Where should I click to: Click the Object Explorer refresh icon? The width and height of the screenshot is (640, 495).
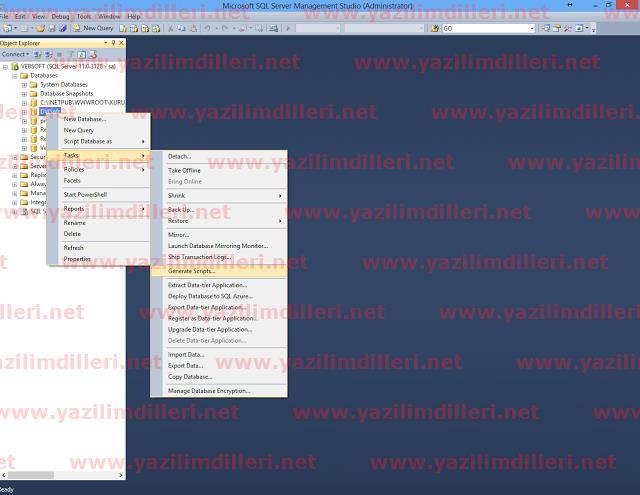(82, 54)
